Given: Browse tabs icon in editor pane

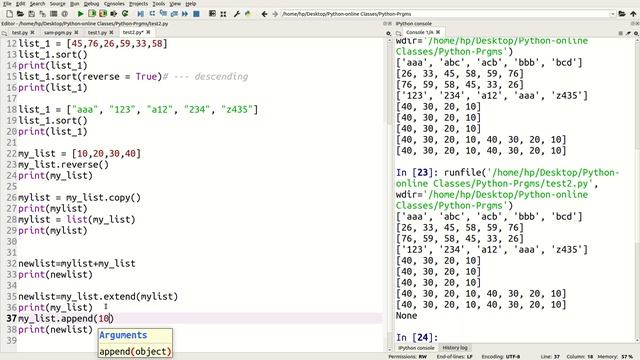Looking at the screenshot, I should [x=4, y=33].
